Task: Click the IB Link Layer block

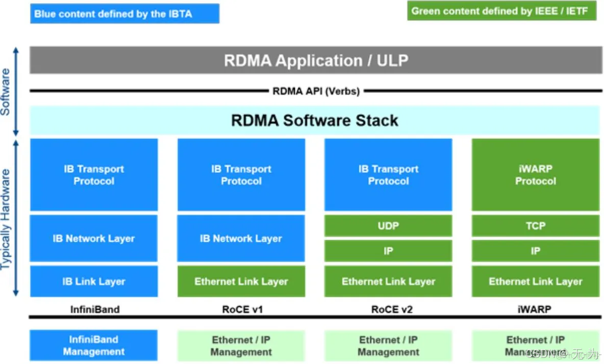Action: coord(93,281)
